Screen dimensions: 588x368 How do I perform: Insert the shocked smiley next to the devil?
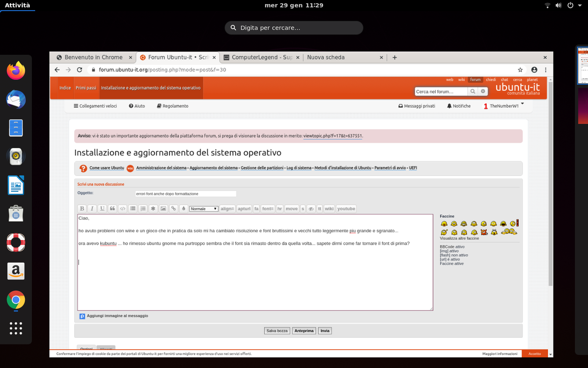pos(494,232)
